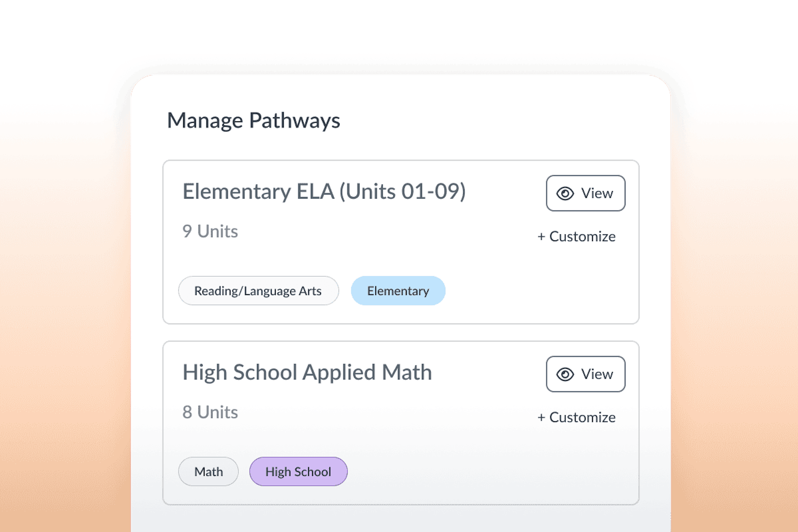The width and height of the screenshot is (798, 532).
Task: Click the View button on the second pathway
Action: click(x=586, y=374)
